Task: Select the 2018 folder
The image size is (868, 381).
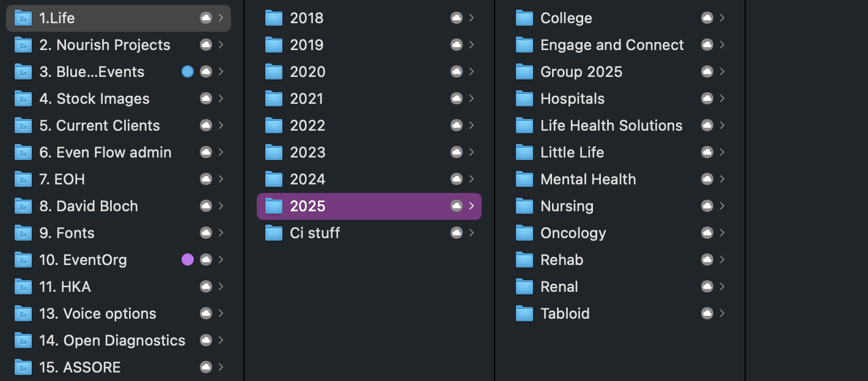Action: [x=307, y=18]
